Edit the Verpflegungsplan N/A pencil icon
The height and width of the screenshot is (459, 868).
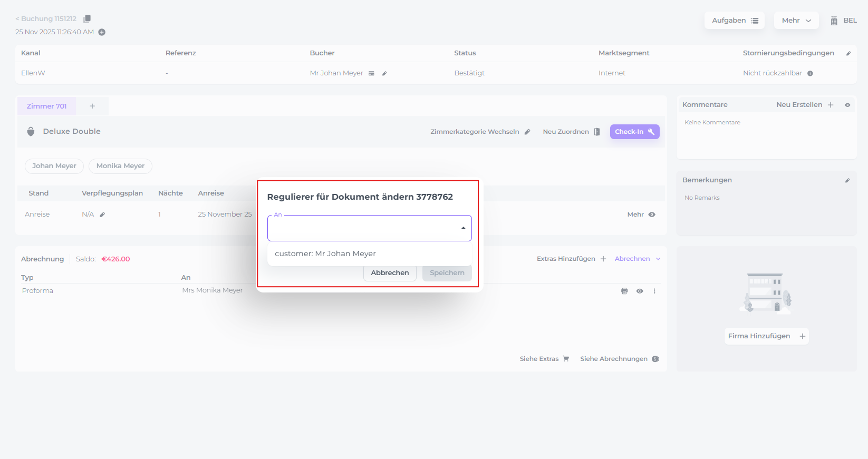point(102,215)
